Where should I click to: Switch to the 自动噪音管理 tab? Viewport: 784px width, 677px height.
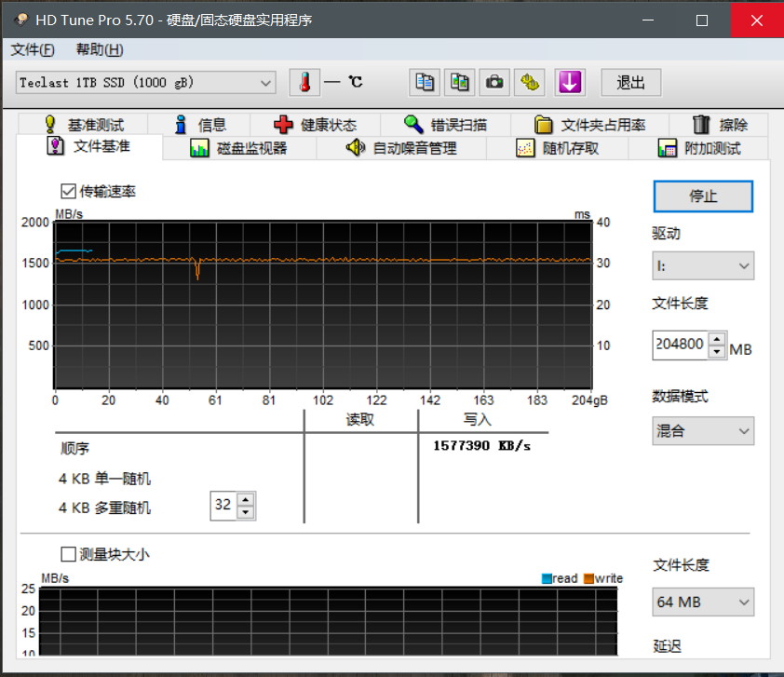pos(401,148)
